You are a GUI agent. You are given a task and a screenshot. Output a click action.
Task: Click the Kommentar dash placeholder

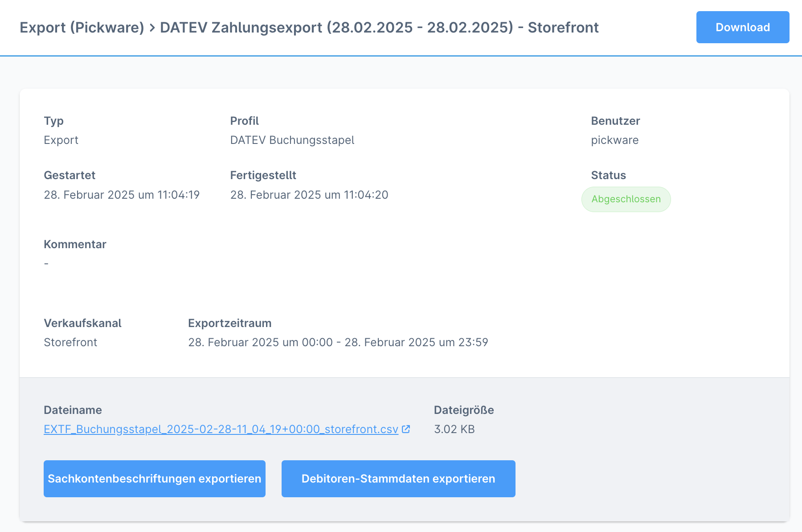46,263
